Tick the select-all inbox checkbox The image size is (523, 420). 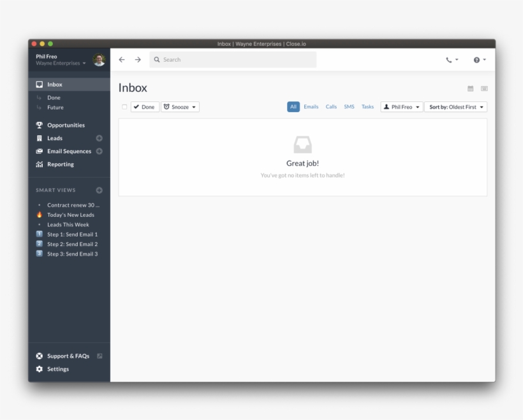coord(124,107)
